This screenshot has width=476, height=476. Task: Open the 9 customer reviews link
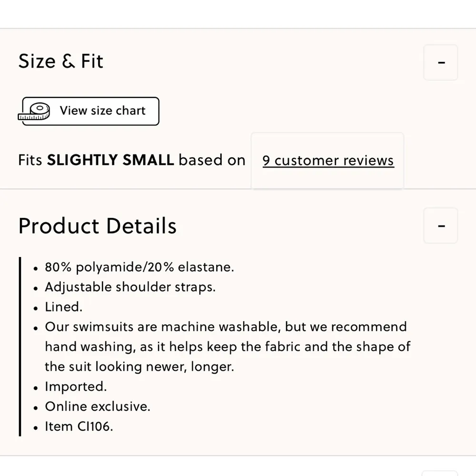point(328,160)
